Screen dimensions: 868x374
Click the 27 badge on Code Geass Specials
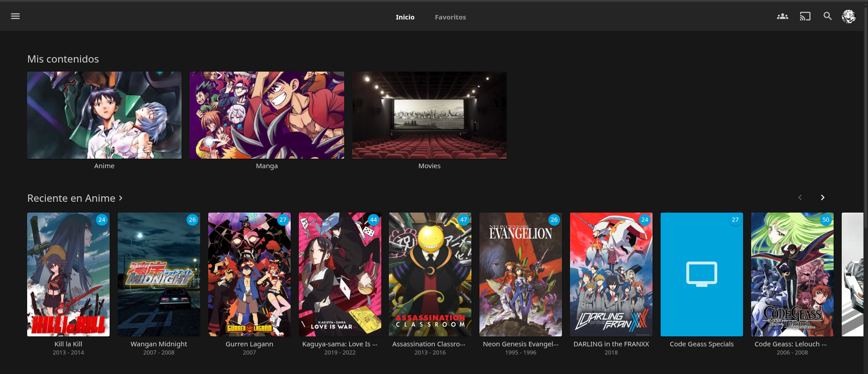[735, 220]
